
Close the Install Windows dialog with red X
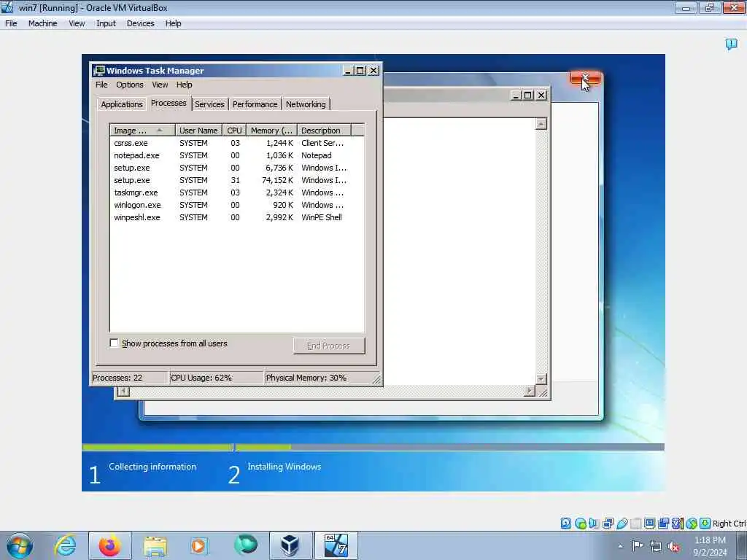coord(586,77)
